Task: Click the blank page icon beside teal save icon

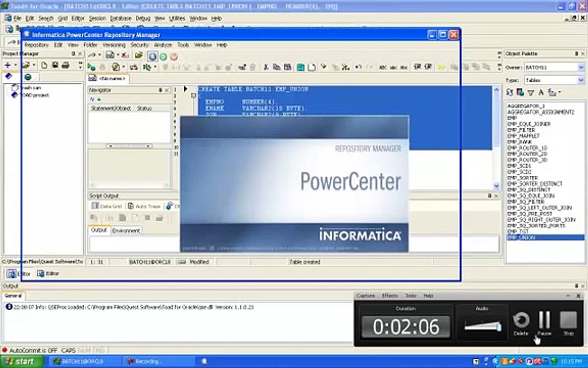Action: point(312,67)
